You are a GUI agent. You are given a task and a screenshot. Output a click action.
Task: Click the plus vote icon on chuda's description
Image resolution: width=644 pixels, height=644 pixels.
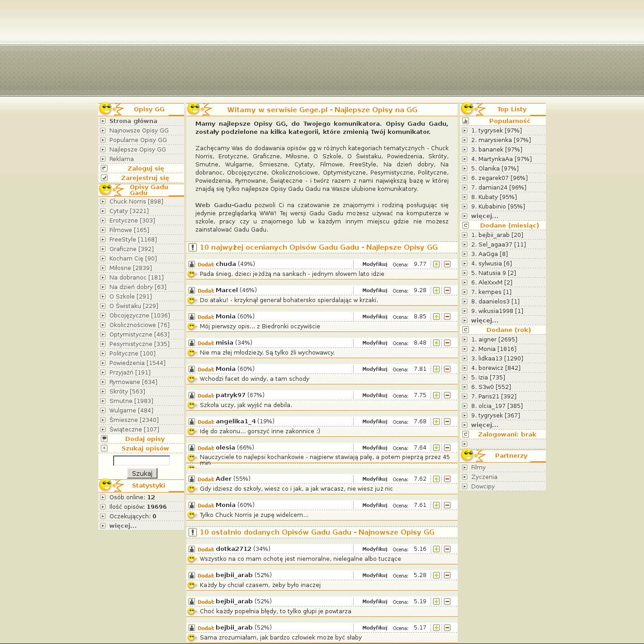(x=436, y=264)
